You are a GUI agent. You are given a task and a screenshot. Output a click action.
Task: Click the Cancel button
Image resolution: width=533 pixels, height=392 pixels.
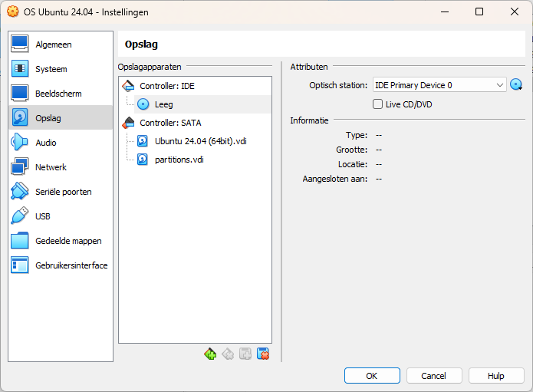click(434, 376)
